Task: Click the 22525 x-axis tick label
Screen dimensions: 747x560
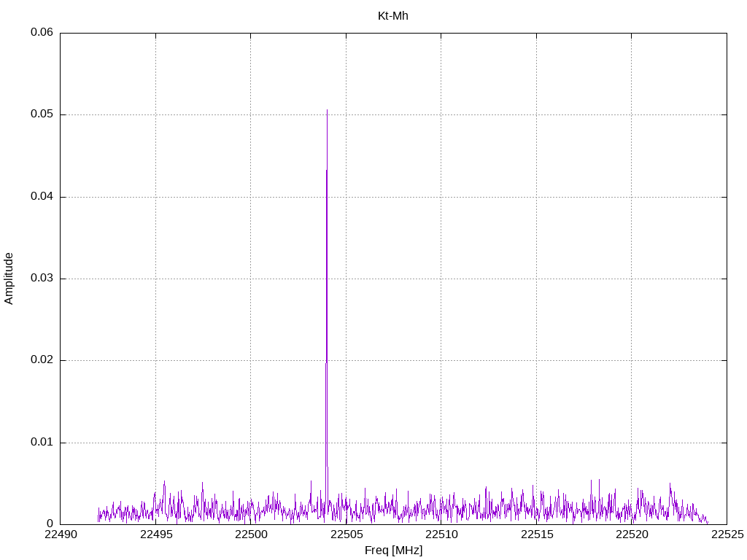Action: pos(727,534)
